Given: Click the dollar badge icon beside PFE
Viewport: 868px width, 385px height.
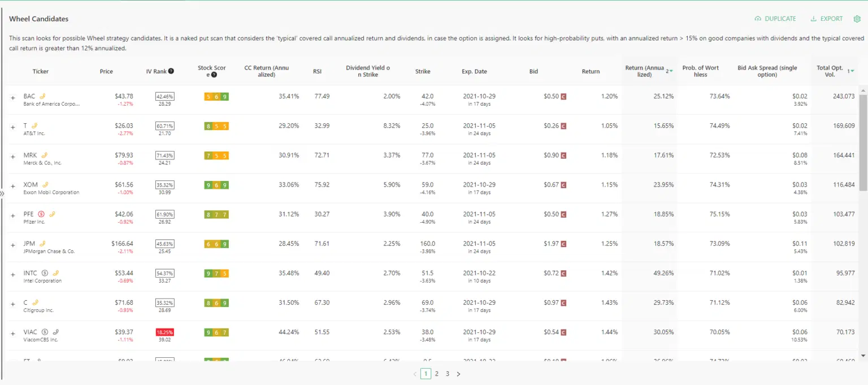Looking at the screenshot, I should point(41,214).
